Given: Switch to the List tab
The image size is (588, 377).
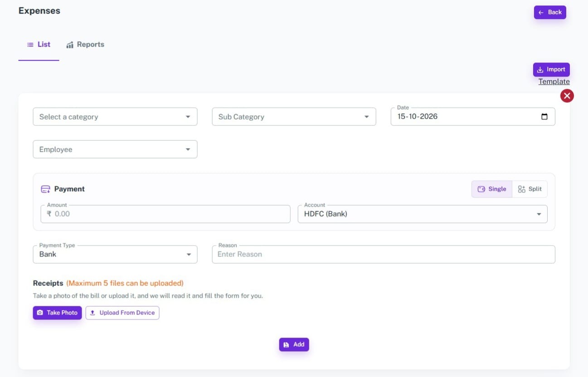Looking at the screenshot, I should point(39,44).
